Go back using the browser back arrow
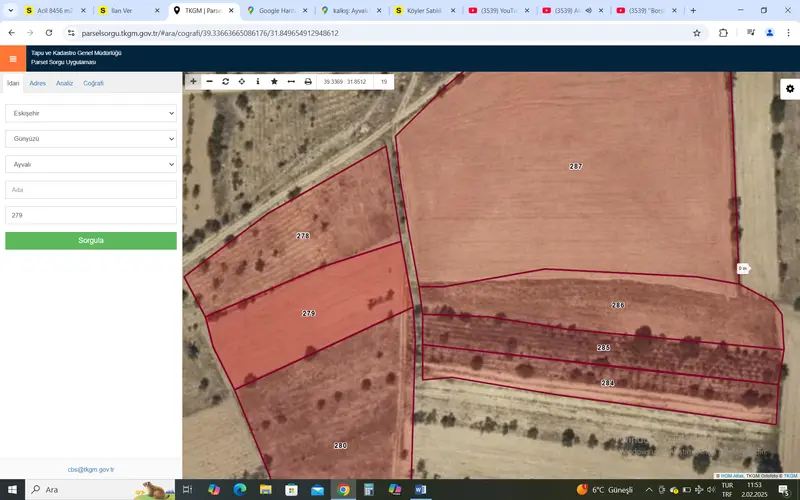 (12, 33)
